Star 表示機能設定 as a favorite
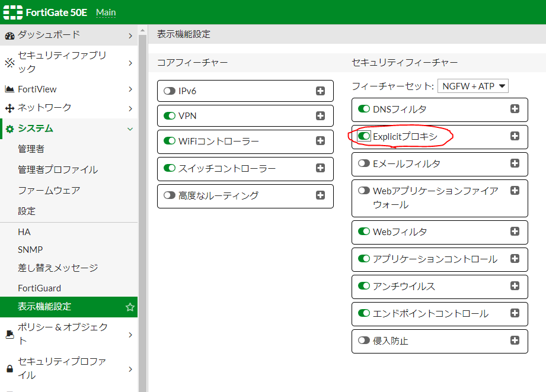 (x=132, y=307)
